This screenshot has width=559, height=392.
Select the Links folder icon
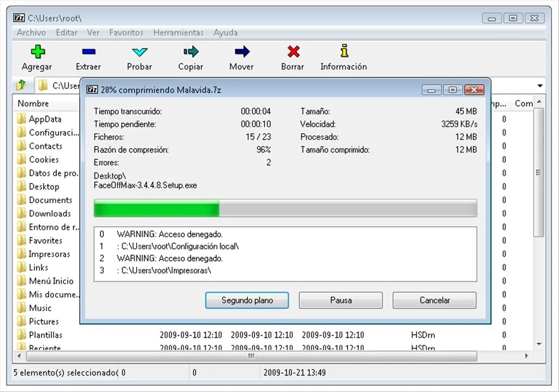22,267
